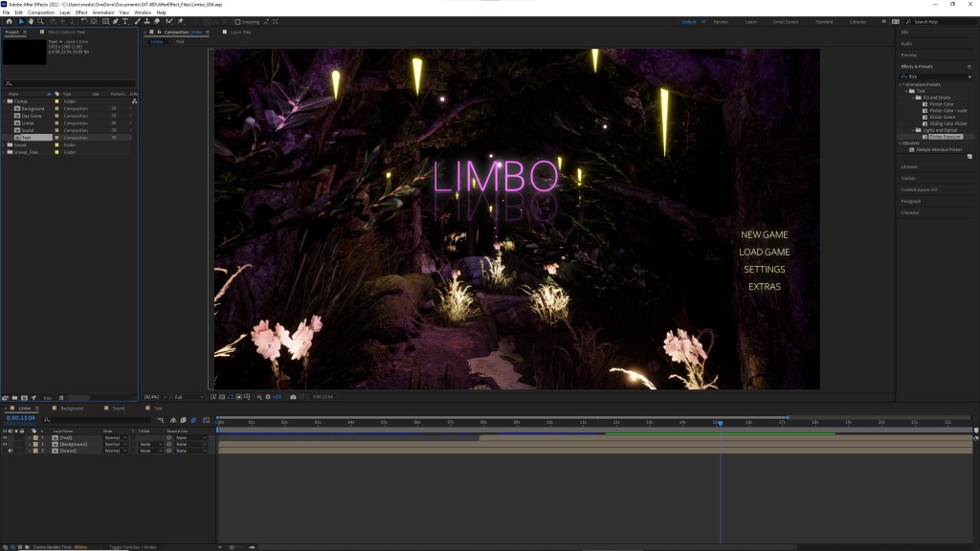980x551 pixels.
Task: Collapse the Fill and Stroke preset folder
Action: point(913,98)
